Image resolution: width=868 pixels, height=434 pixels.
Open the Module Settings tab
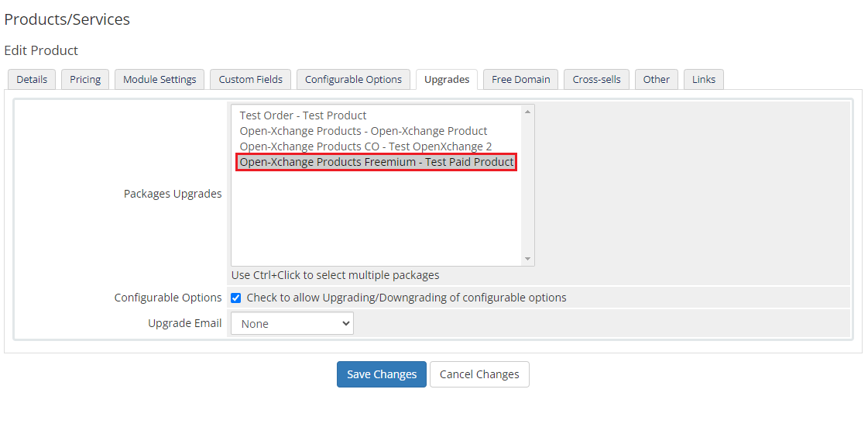click(x=160, y=79)
